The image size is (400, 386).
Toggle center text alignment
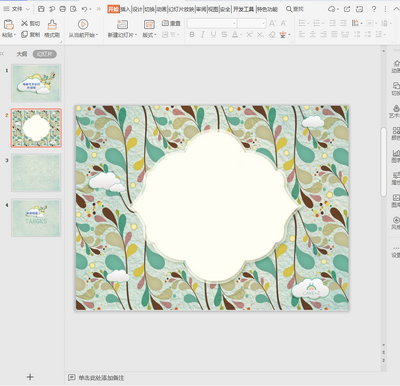[x=313, y=34]
